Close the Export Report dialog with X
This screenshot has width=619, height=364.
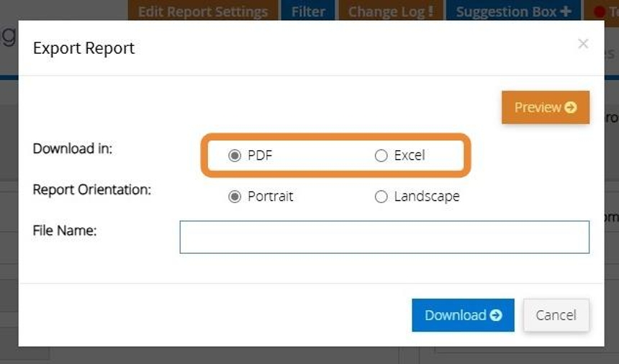click(x=583, y=45)
